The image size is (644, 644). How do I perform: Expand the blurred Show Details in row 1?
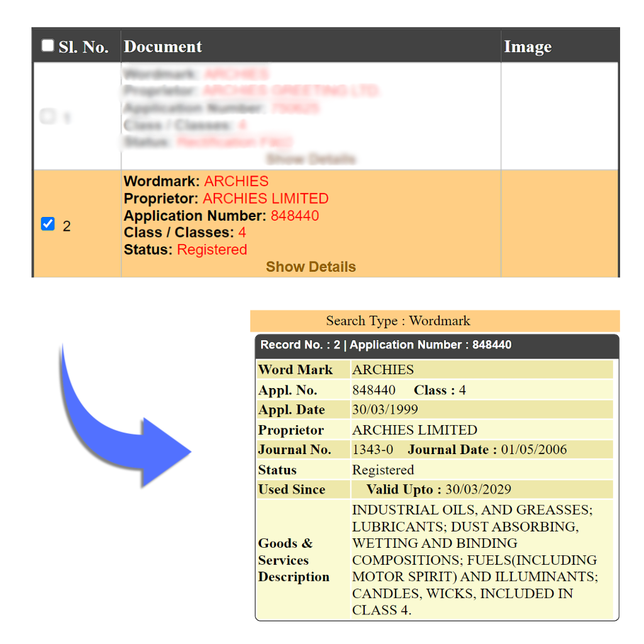click(311, 158)
